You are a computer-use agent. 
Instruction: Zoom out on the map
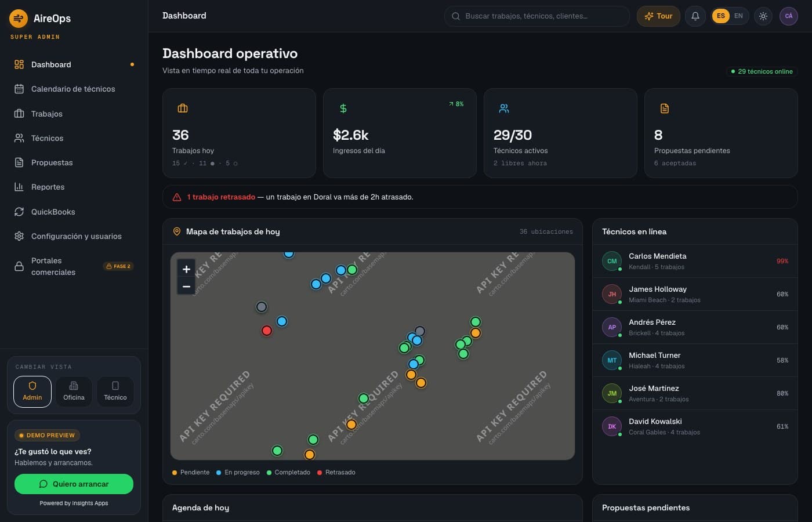click(x=186, y=286)
